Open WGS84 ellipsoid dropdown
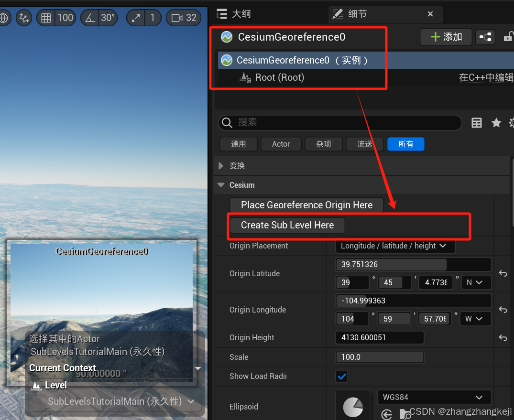The image size is (514, 420). click(434, 398)
